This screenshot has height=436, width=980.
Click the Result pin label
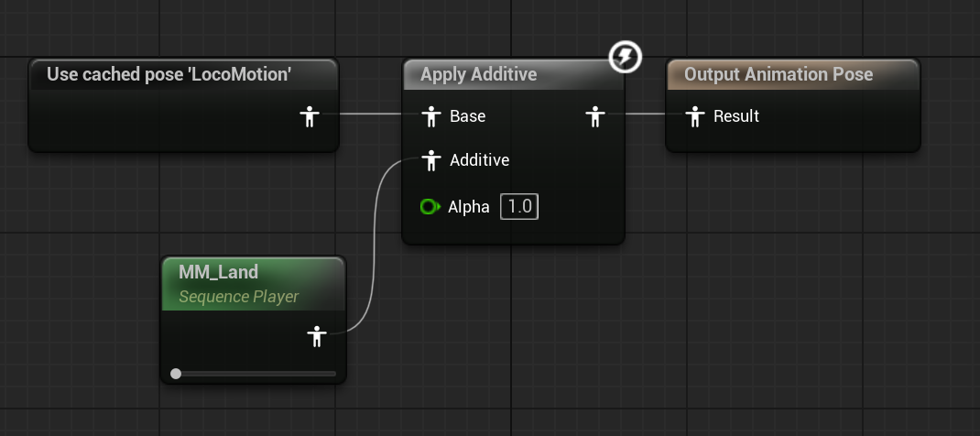[x=736, y=116]
